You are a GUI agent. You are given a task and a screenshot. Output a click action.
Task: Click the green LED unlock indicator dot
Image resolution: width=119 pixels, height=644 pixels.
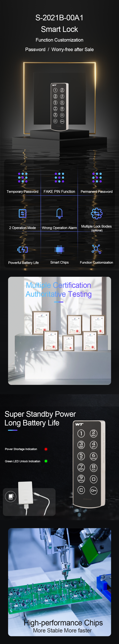click(46, 461)
